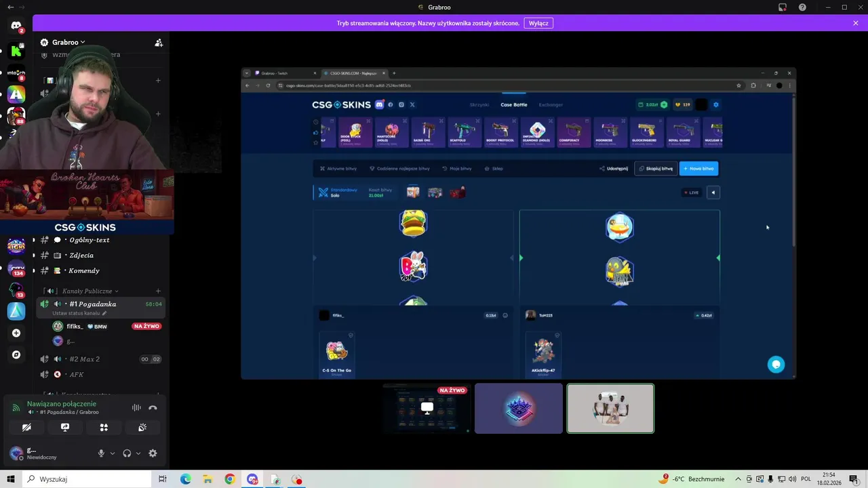Open the server icon with 134 badge

pos(16,268)
